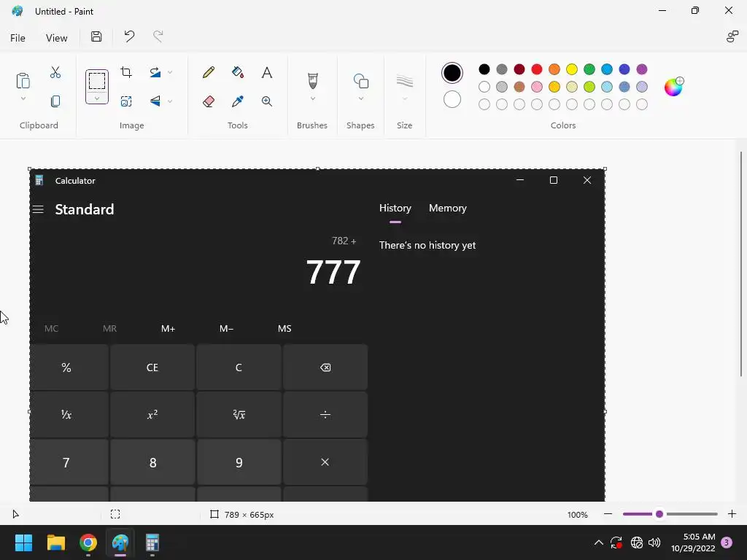Click the Save icon in Paint toolbar
This screenshot has height=560, width=747.
96,36
